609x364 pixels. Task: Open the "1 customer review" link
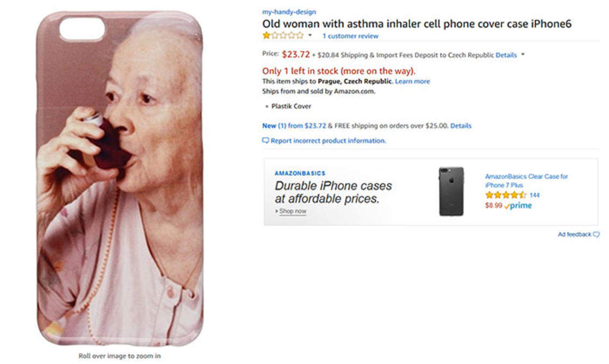click(x=350, y=36)
